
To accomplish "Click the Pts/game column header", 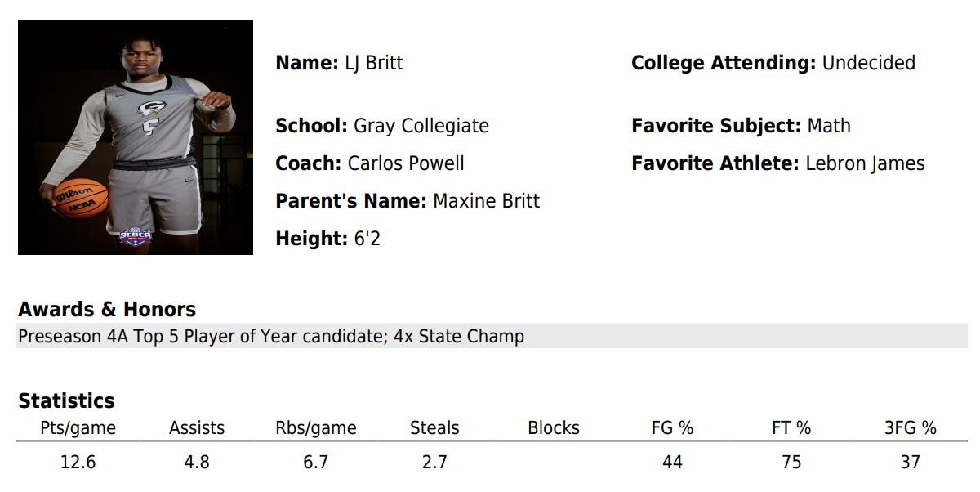I will pyautogui.click(x=78, y=427).
